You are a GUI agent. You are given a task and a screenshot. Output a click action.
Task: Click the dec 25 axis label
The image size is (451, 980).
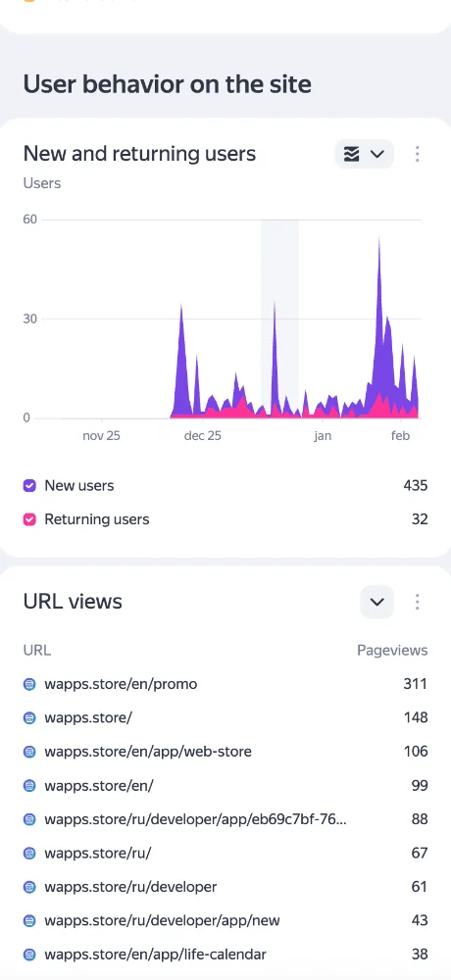point(203,436)
